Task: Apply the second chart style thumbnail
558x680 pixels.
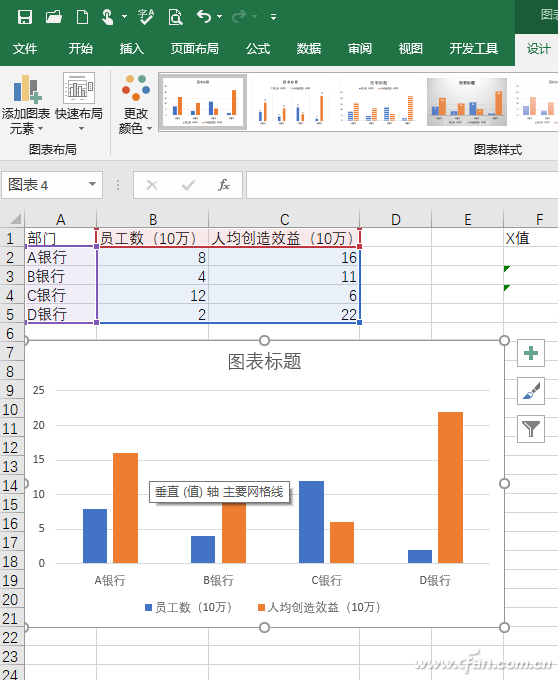Action: 291,102
